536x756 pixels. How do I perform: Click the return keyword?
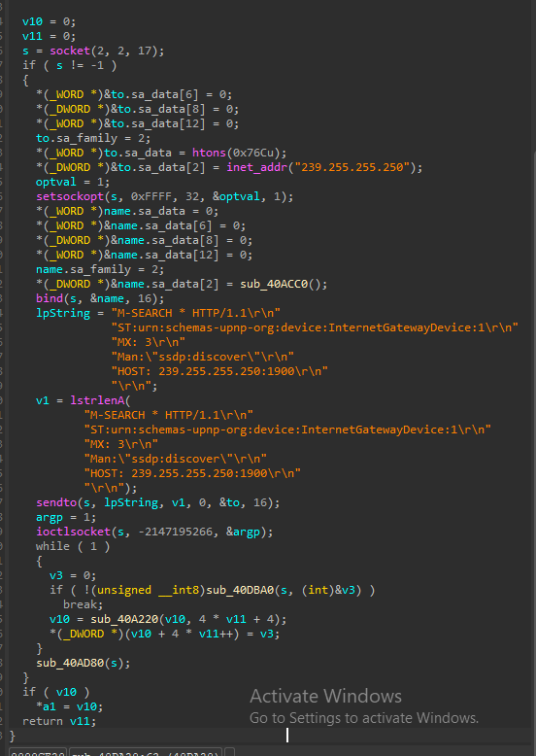tap(43, 721)
